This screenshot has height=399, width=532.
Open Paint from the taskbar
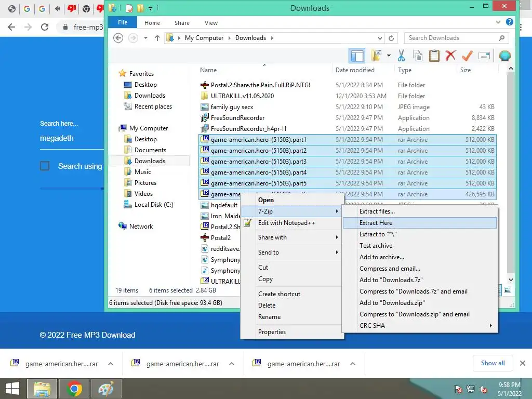[x=106, y=389]
